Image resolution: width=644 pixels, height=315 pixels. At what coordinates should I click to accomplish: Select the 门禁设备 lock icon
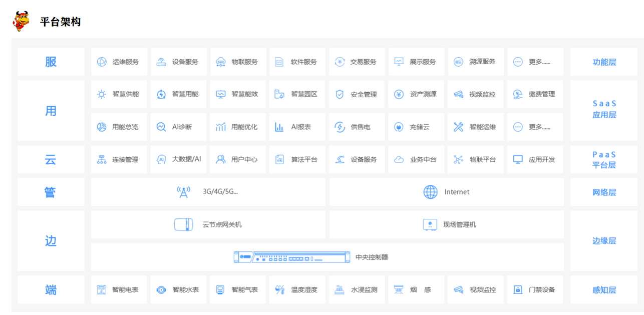click(518, 290)
